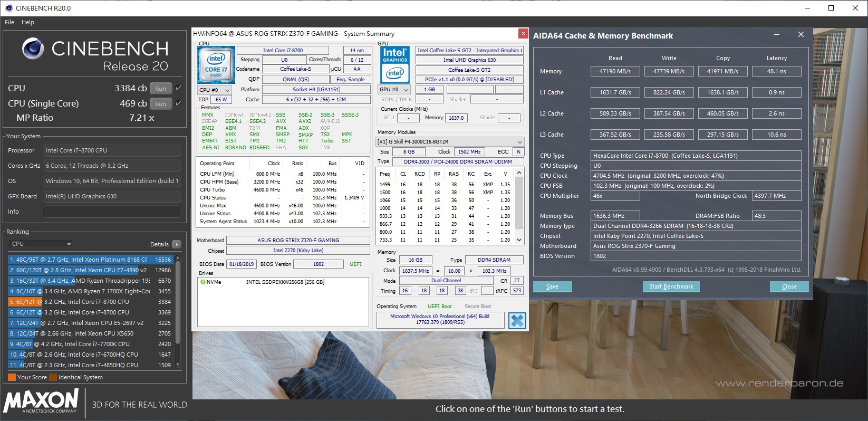Screen dimensions: 868x421
Task: Click the Memory Type DDR4-3266 SDRAM field
Action: (696, 226)
